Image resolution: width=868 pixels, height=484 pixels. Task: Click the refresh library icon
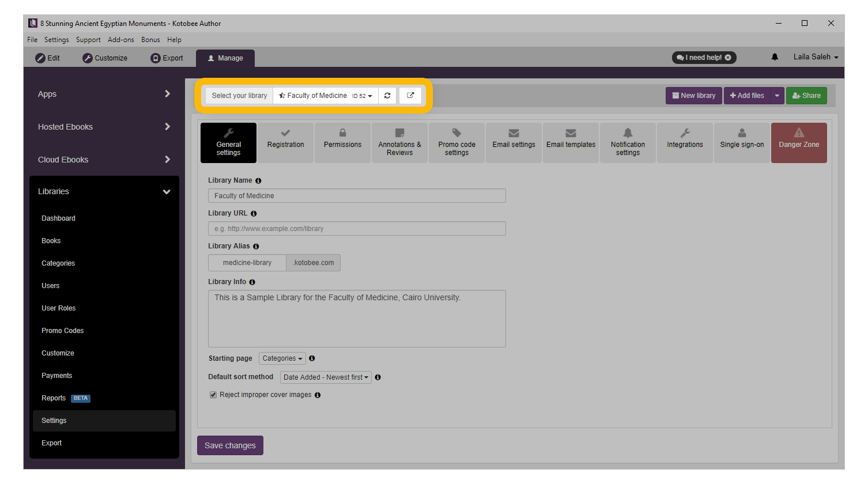pyautogui.click(x=387, y=96)
